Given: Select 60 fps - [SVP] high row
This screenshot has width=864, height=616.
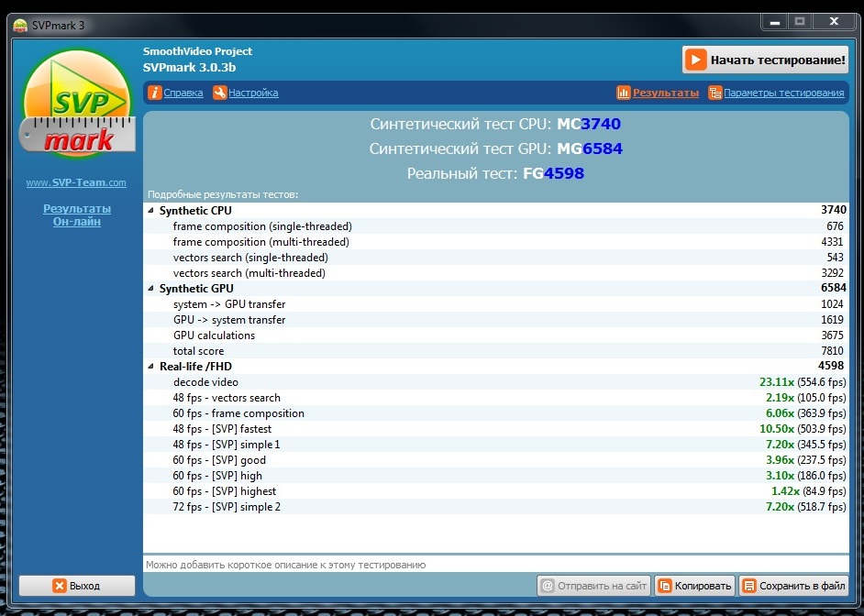Looking at the screenshot, I should click(x=496, y=476).
